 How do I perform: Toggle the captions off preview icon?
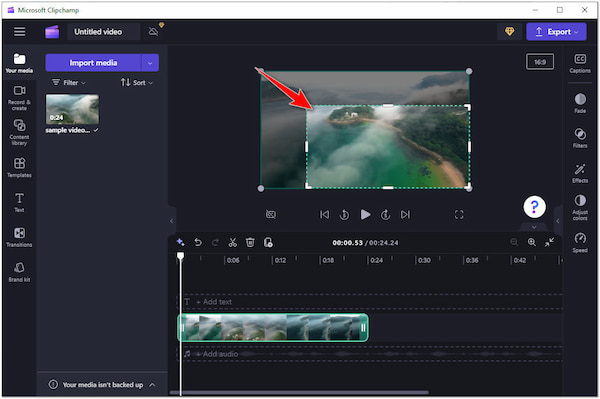271,215
